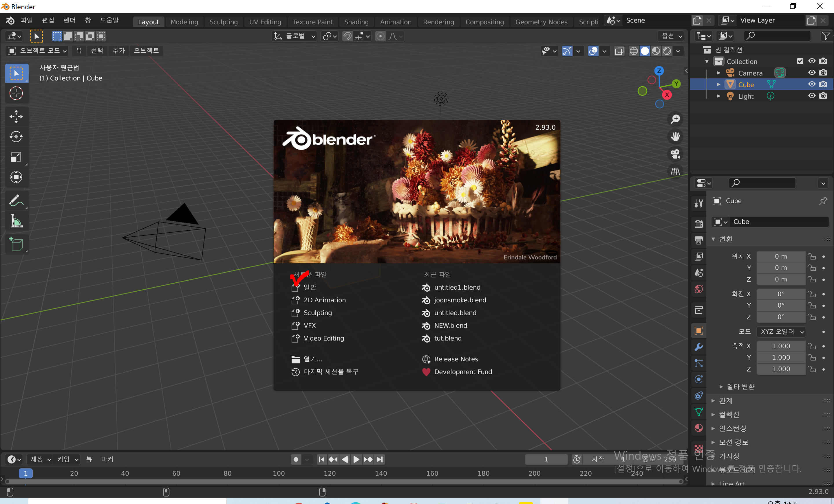
Task: Choose the Scale tool
Action: tap(16, 157)
